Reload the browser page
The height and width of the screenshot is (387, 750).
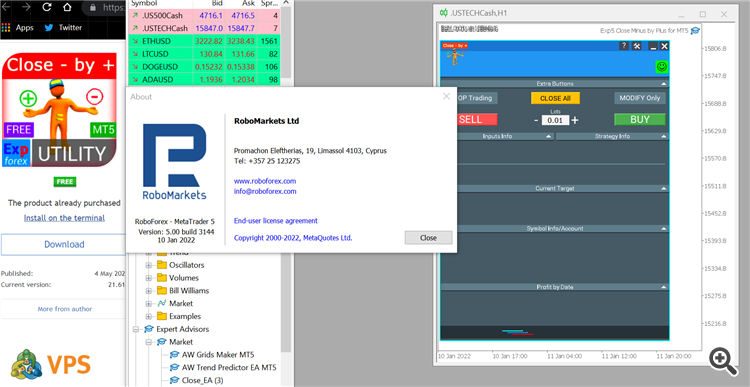(x=46, y=7)
